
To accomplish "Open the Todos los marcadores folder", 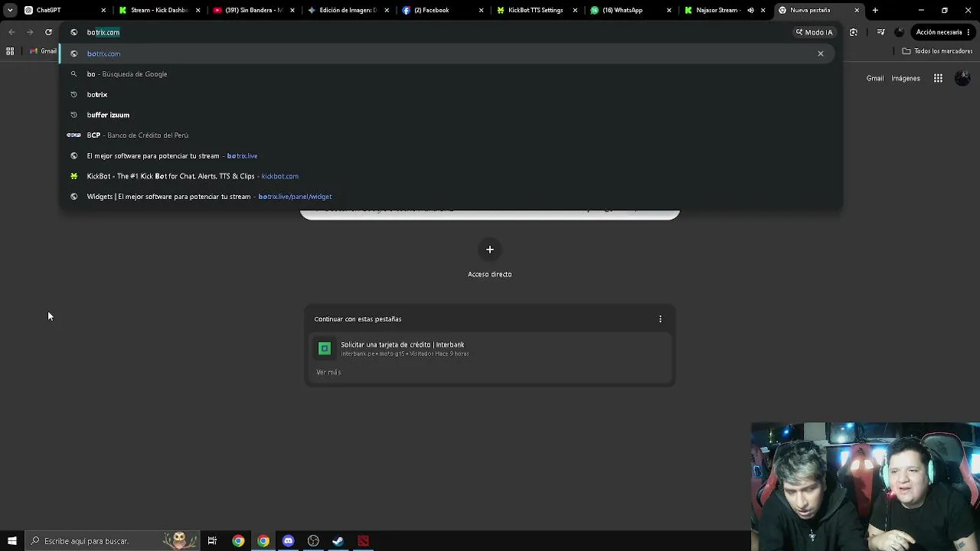I will tap(937, 51).
